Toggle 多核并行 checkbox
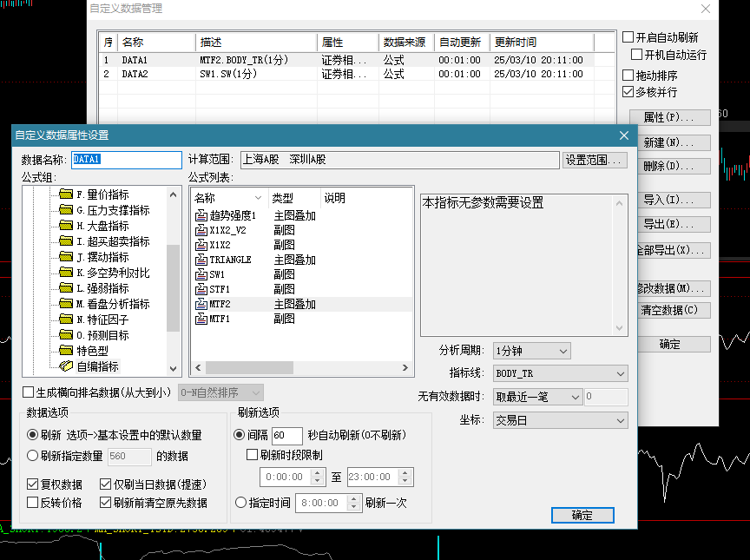Viewport: 750px width, 560px height. pos(628,92)
